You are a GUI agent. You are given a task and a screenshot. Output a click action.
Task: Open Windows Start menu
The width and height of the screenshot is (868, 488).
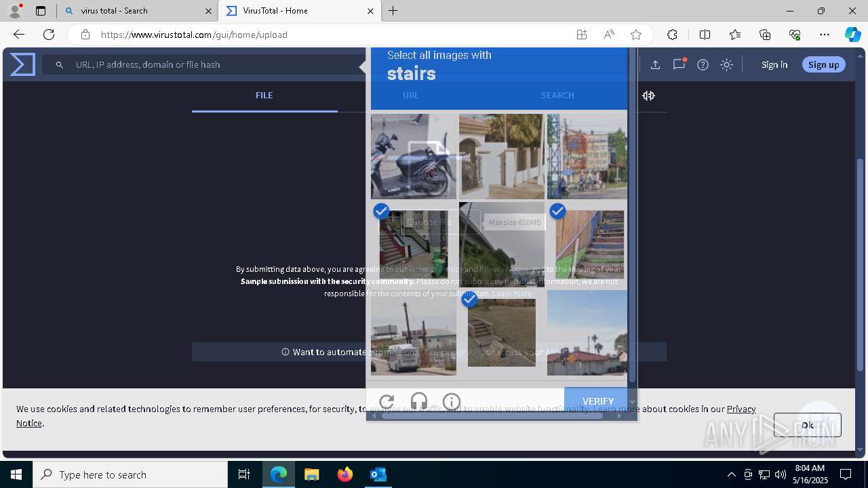[16, 474]
